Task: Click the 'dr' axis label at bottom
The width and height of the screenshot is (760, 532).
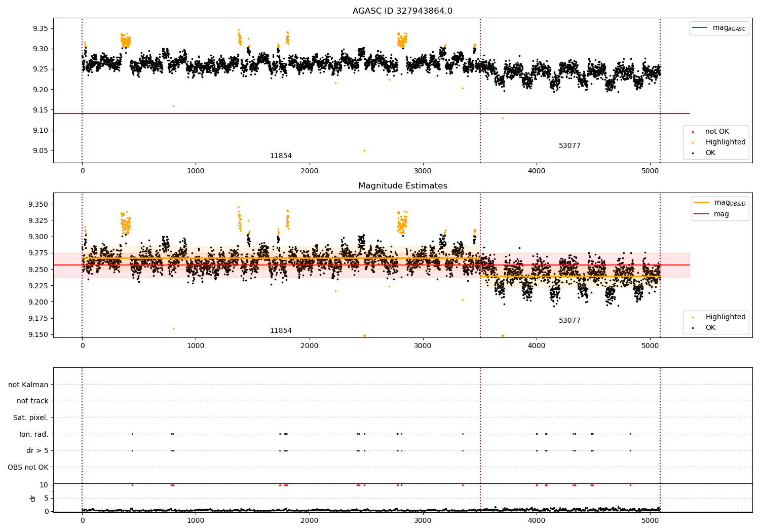Action: click(x=33, y=498)
